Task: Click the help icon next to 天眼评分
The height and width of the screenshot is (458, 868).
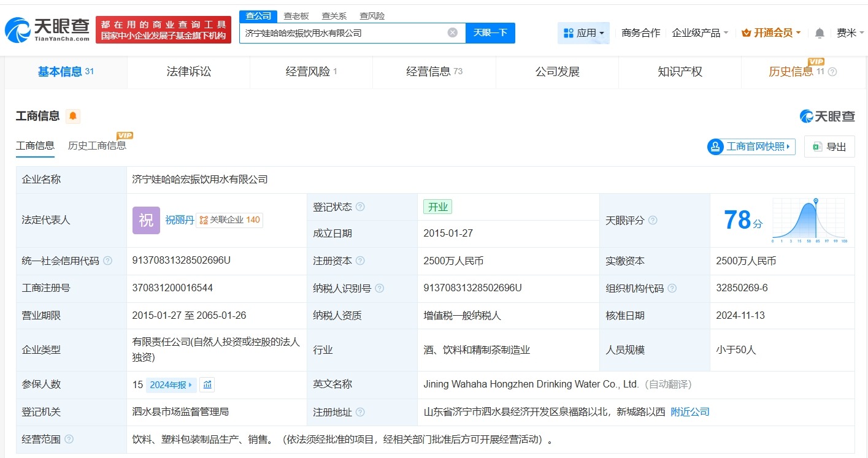Action: tap(653, 220)
